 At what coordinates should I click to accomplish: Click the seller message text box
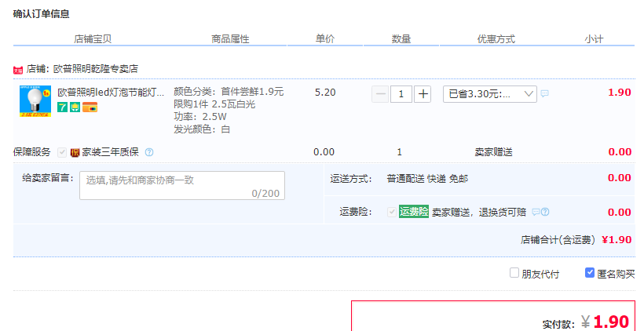182,185
